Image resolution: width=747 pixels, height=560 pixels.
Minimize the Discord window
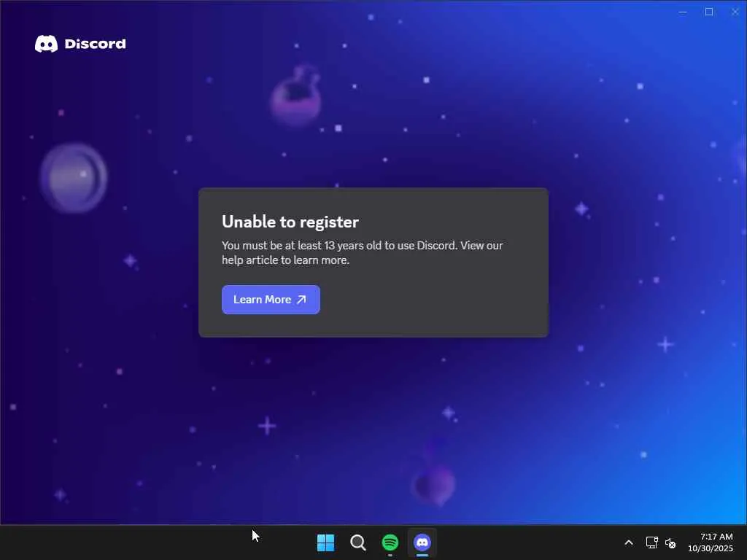(683, 12)
